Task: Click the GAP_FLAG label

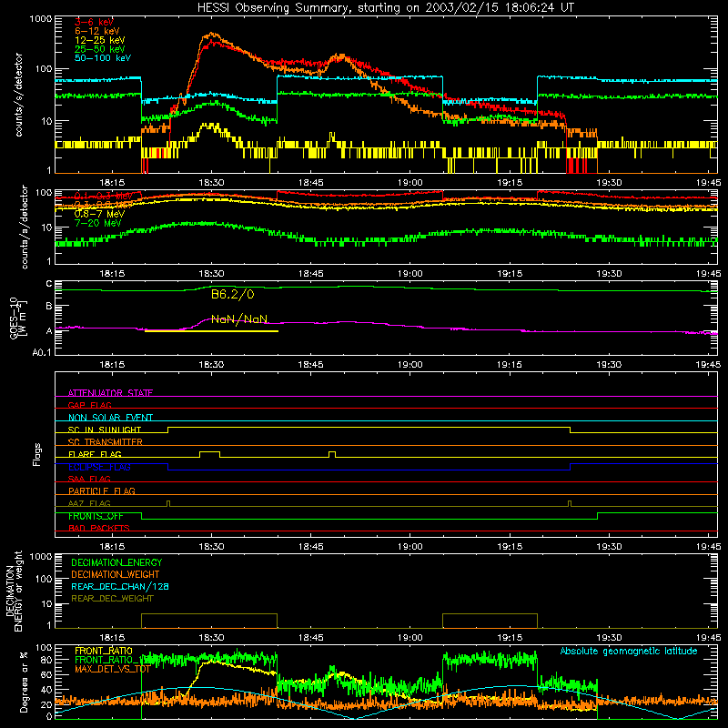Action: (x=89, y=405)
